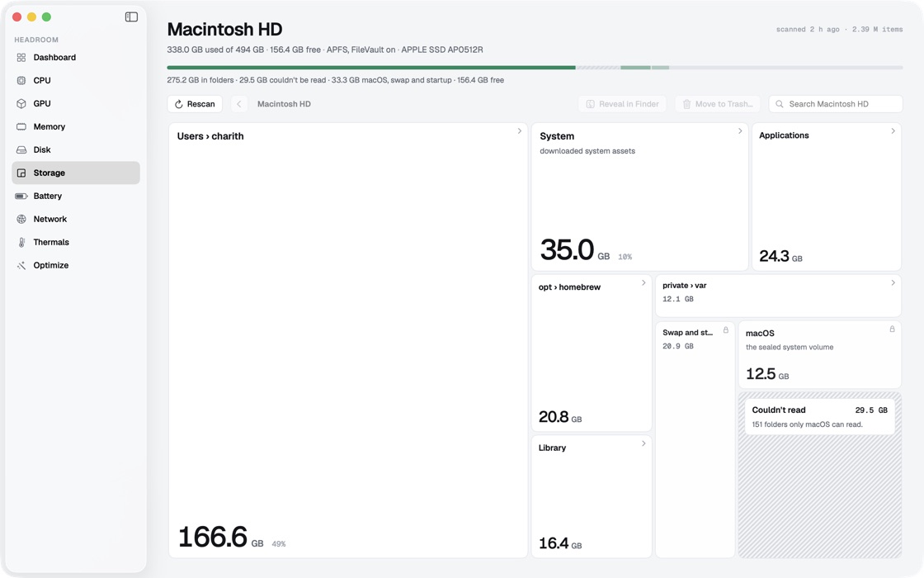Click '151 folders only macOS can read.' text
This screenshot has width=924, height=578.
click(808, 424)
